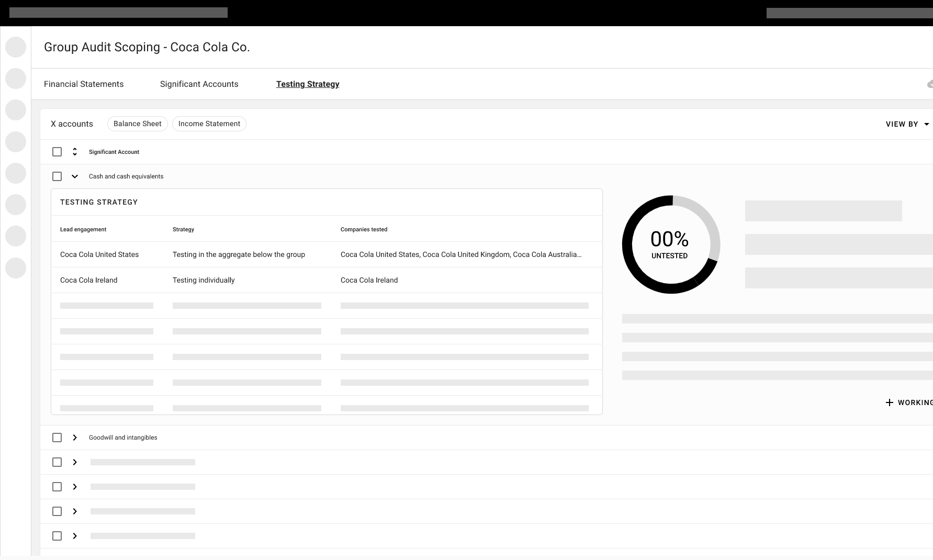Viewport: 933px width, 560px height.
Task: Click the Goodwill and intangibles label
Action: 123,438
